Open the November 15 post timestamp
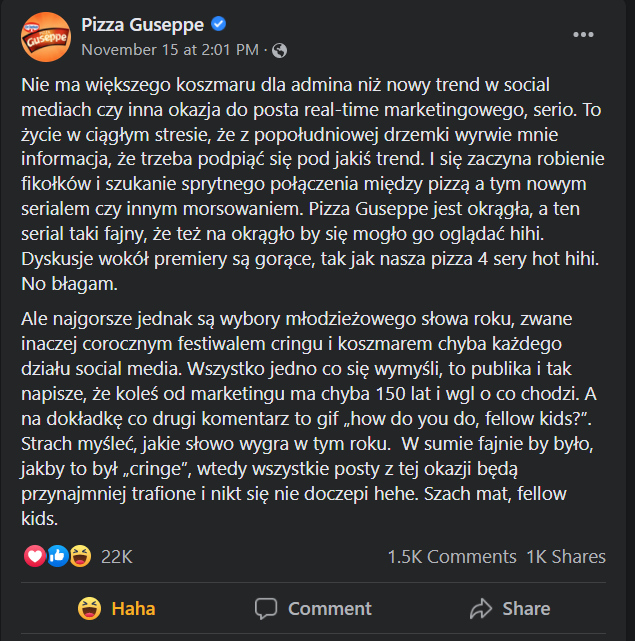 (x=170, y=49)
